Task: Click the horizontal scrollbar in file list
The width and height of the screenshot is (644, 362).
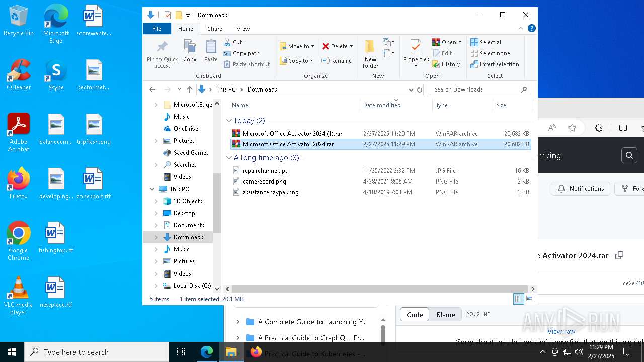Action: pyautogui.click(x=379, y=289)
